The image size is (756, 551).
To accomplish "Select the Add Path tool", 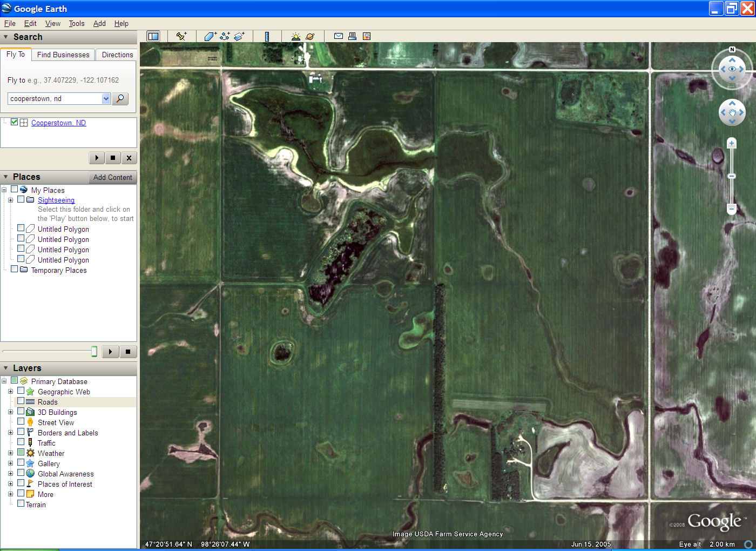I will click(225, 36).
